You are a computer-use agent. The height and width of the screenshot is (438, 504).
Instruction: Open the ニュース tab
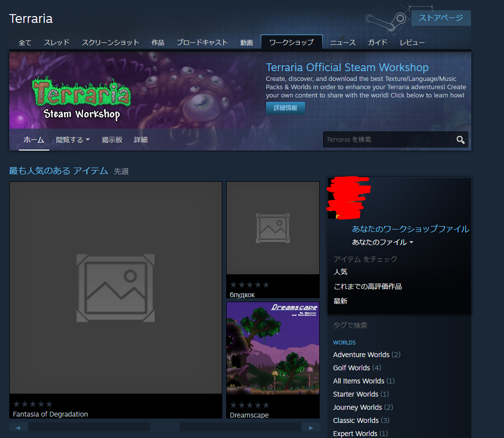click(x=343, y=43)
